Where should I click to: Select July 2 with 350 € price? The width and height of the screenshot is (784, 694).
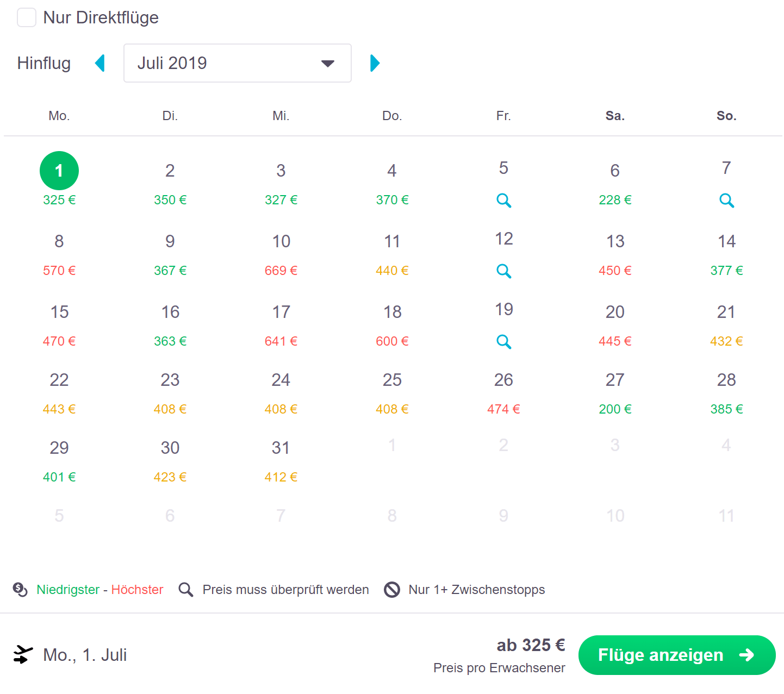tap(170, 184)
